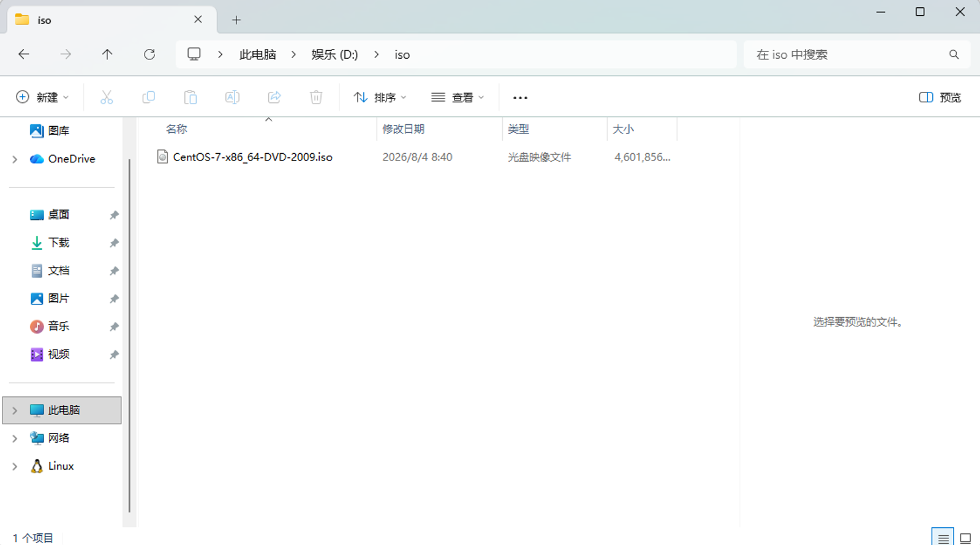Expand the 网络 tree node
This screenshot has height=545, width=980.
point(15,438)
